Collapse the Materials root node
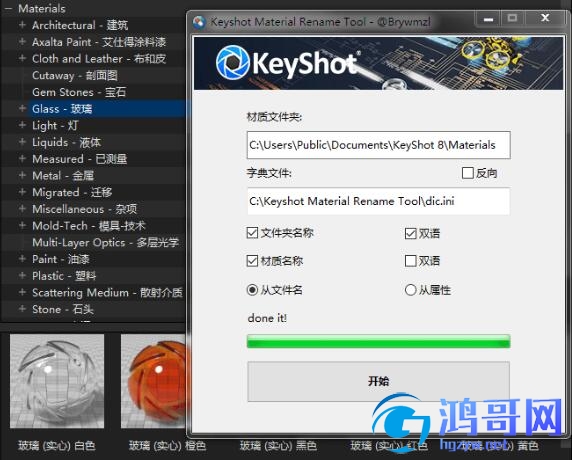This screenshot has width=572, height=460. point(8,8)
